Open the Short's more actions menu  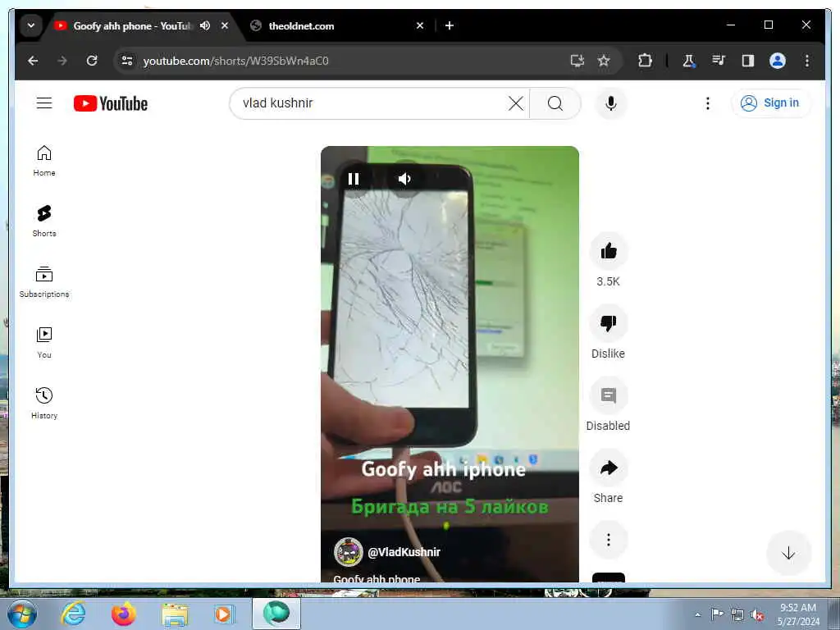[608, 540]
